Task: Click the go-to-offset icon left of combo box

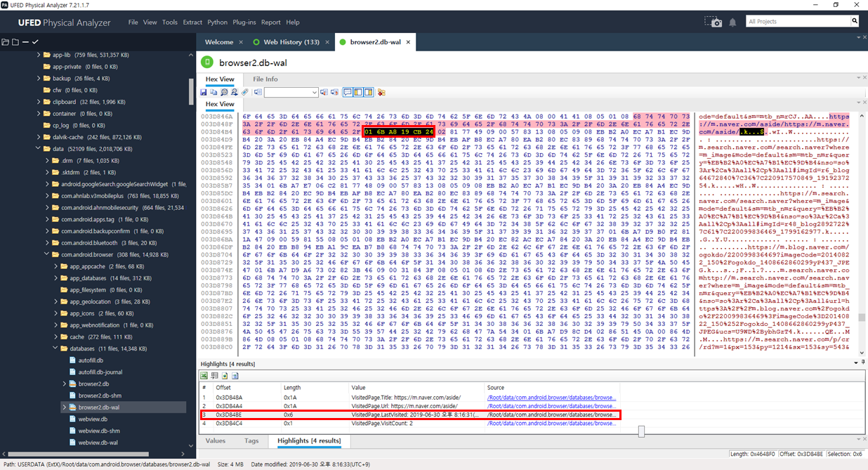Action: (258, 92)
